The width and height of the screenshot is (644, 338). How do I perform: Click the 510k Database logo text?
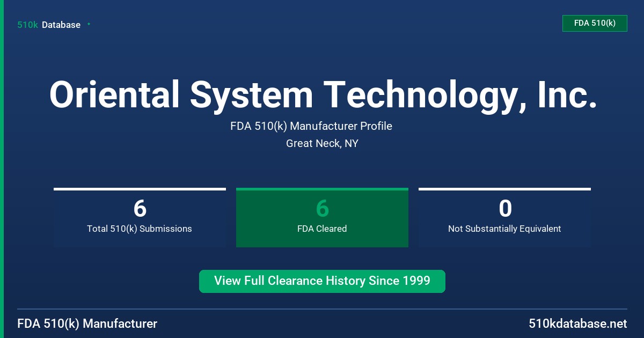click(49, 25)
